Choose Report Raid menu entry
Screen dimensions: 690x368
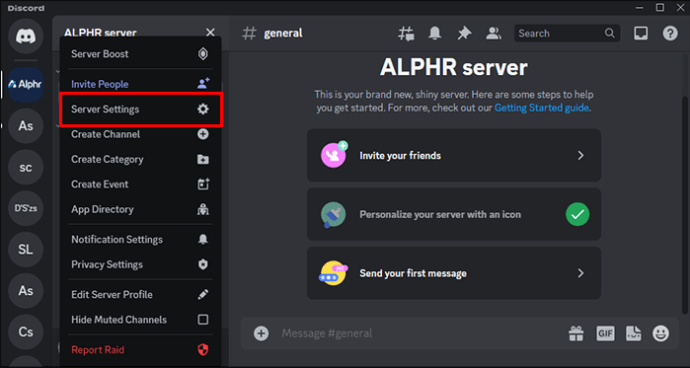click(140, 350)
